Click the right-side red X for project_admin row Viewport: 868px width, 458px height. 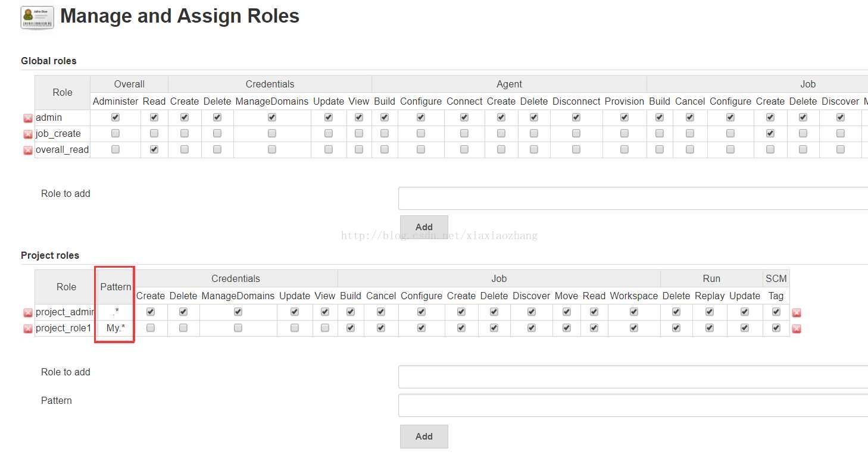[x=797, y=313]
